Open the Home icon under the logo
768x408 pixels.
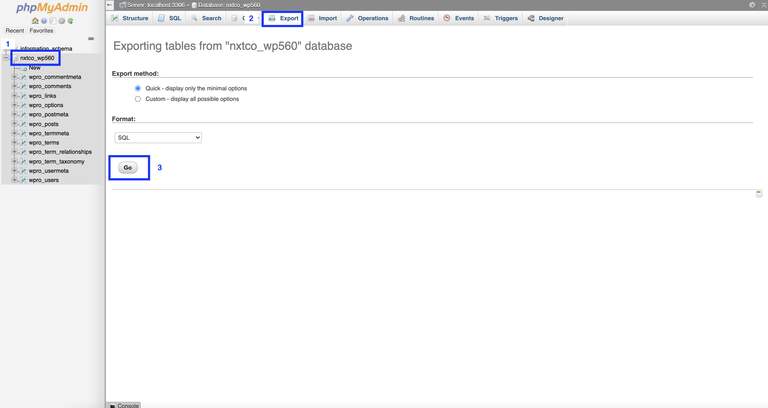click(x=35, y=21)
